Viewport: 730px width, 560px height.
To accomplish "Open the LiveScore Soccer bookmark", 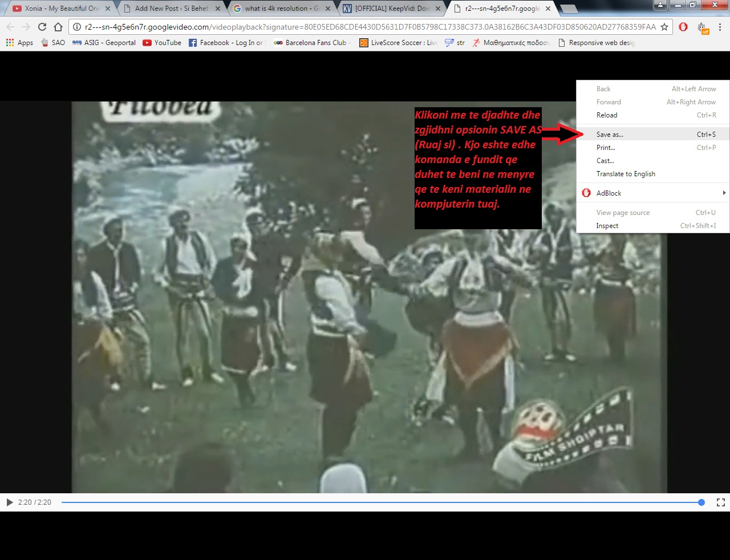I will tap(398, 43).
